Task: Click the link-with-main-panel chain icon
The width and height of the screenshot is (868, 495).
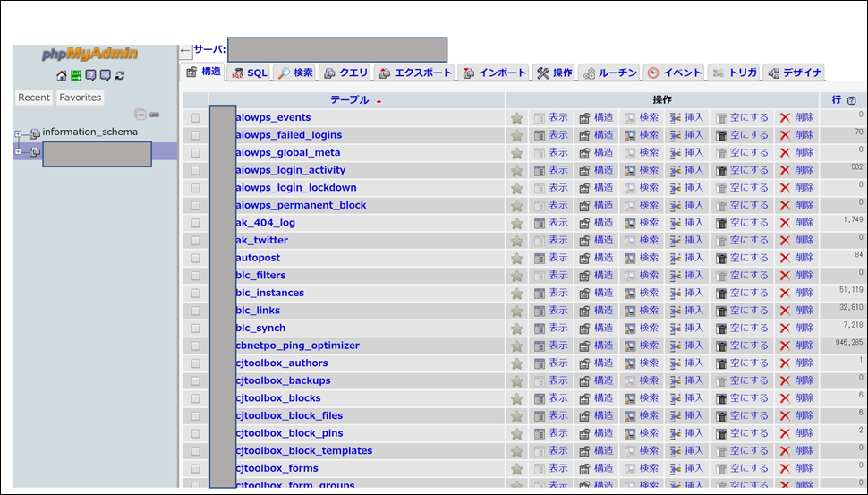Action: [155, 115]
